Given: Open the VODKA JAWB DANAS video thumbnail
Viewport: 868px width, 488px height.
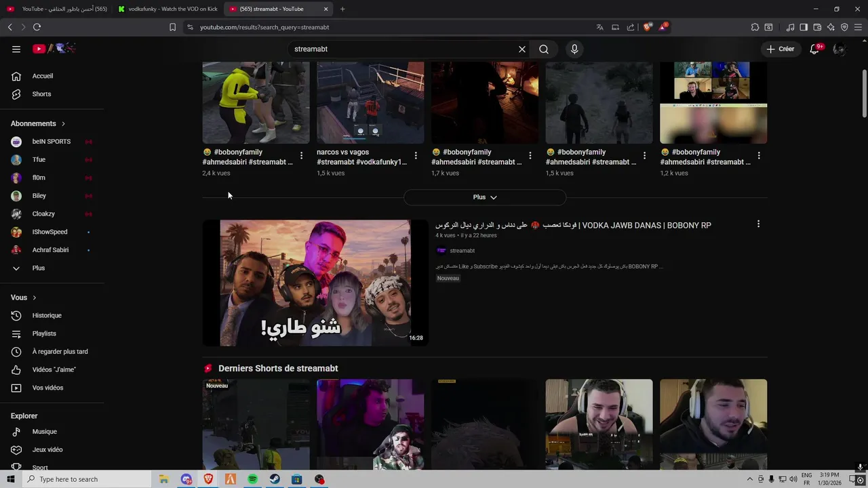Looking at the screenshot, I should click(x=315, y=283).
